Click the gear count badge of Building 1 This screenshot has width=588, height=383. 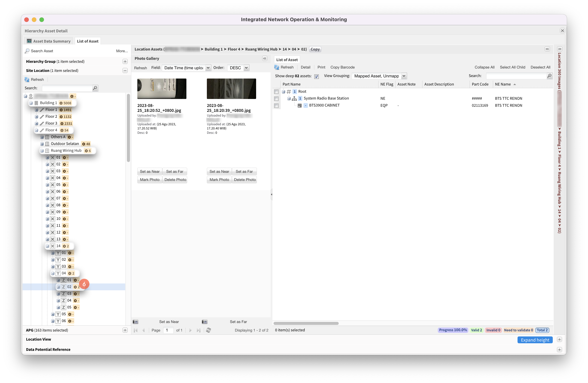[x=65, y=103]
